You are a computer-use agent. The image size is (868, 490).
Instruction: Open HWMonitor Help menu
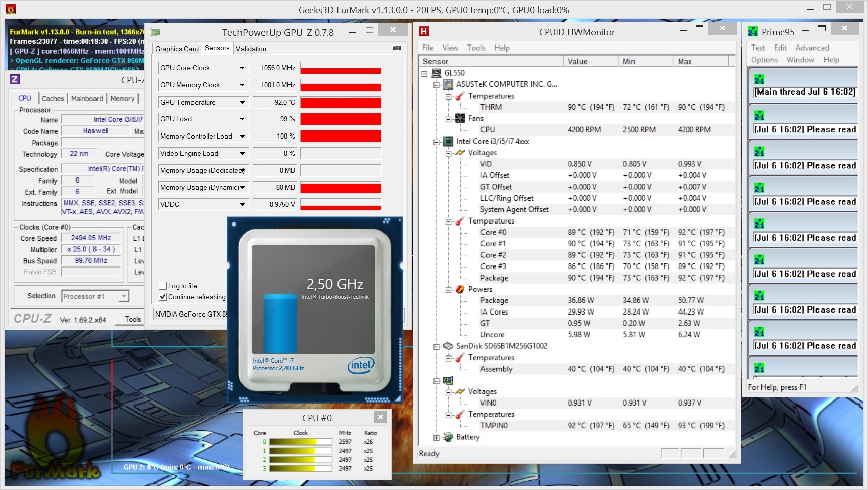[x=502, y=48]
